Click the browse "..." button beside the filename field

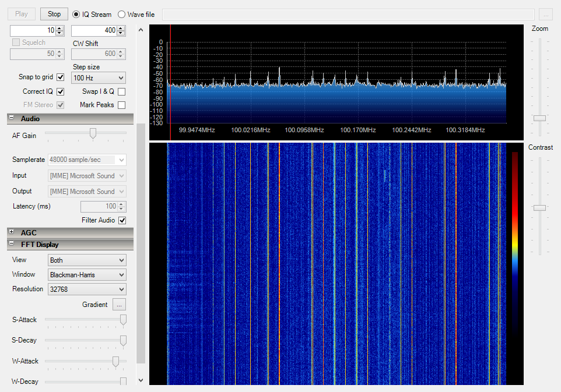pyautogui.click(x=546, y=13)
